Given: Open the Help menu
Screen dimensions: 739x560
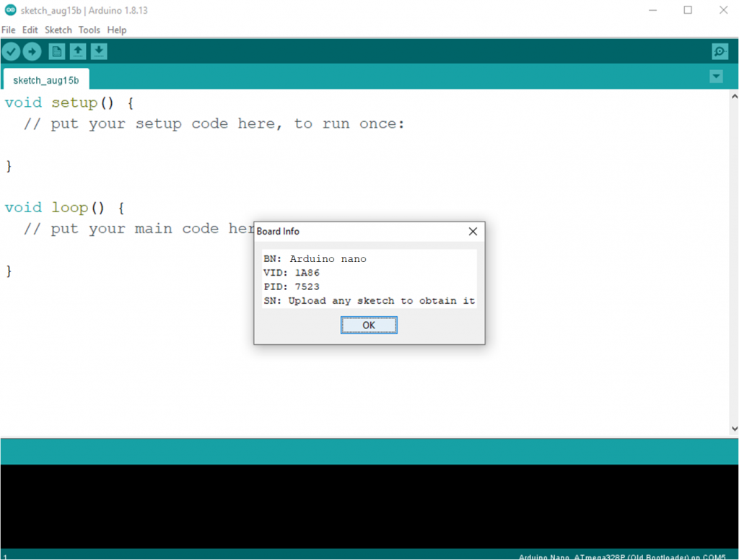Looking at the screenshot, I should click(x=116, y=30).
